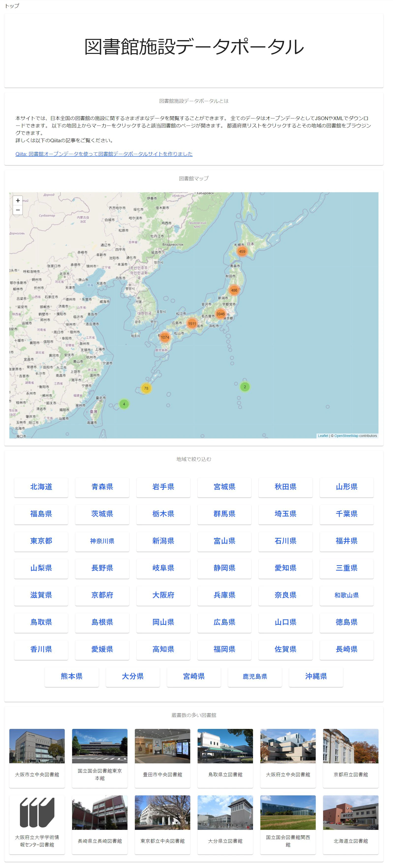Open the green cluster marker labeled 2

coord(245,387)
